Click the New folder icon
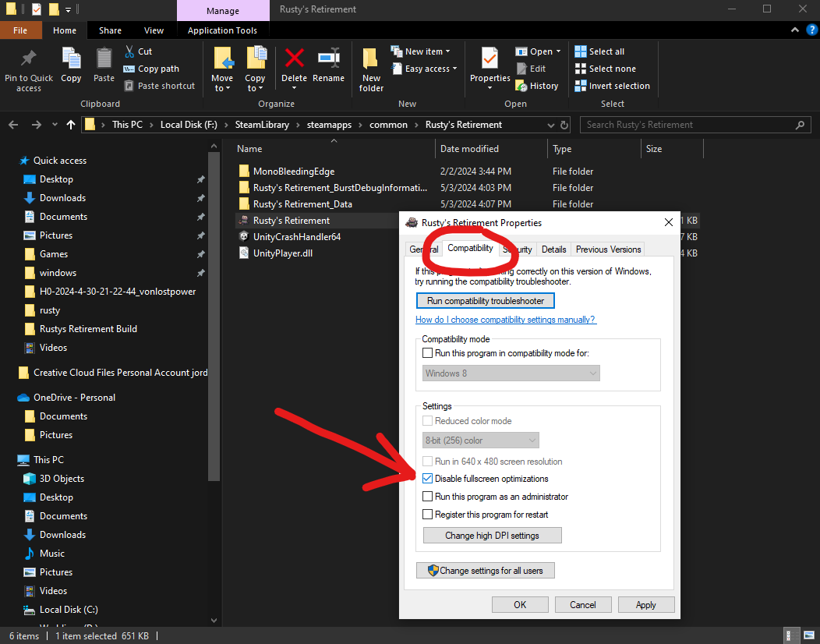This screenshot has width=820, height=644. click(371, 58)
